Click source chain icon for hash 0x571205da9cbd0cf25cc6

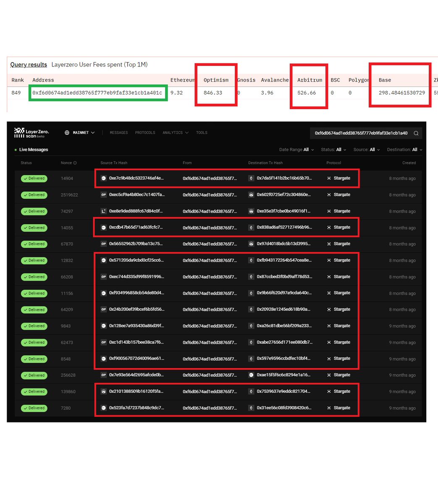click(104, 260)
